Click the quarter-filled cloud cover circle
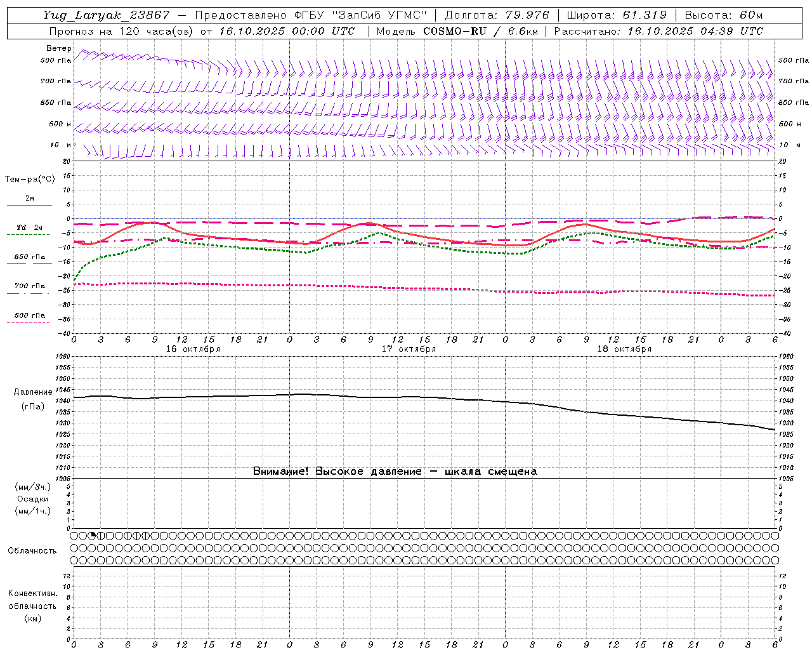 [x=92, y=536]
